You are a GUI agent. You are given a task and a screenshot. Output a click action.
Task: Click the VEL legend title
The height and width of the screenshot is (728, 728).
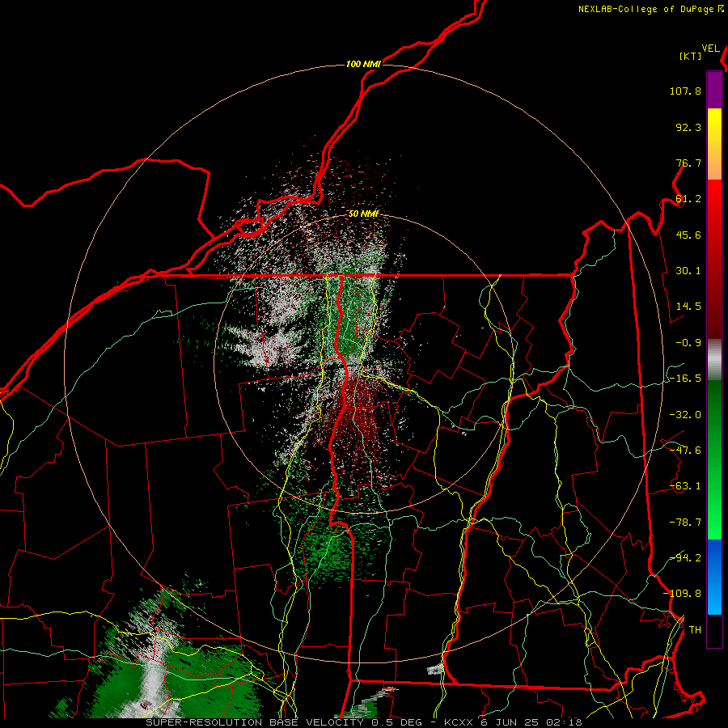710,49
